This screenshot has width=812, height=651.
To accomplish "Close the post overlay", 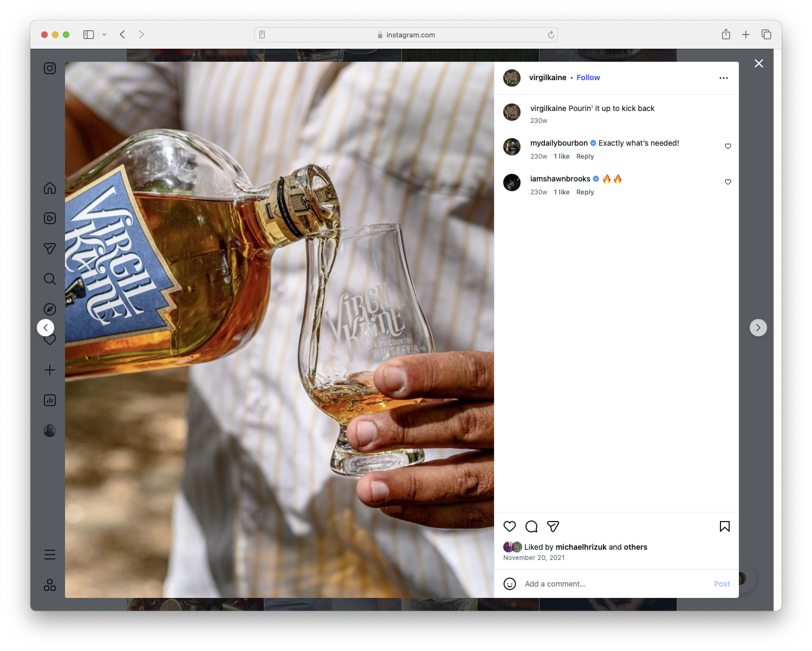I will (759, 63).
